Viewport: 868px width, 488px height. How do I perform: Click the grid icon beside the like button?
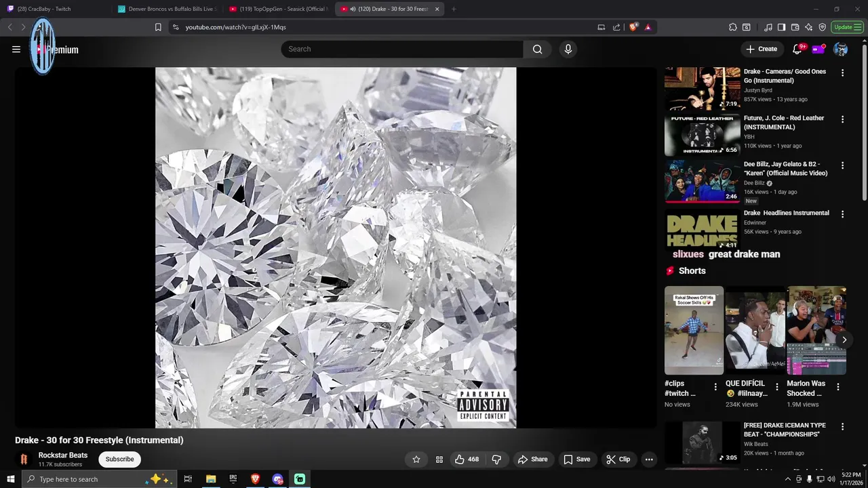point(439,460)
